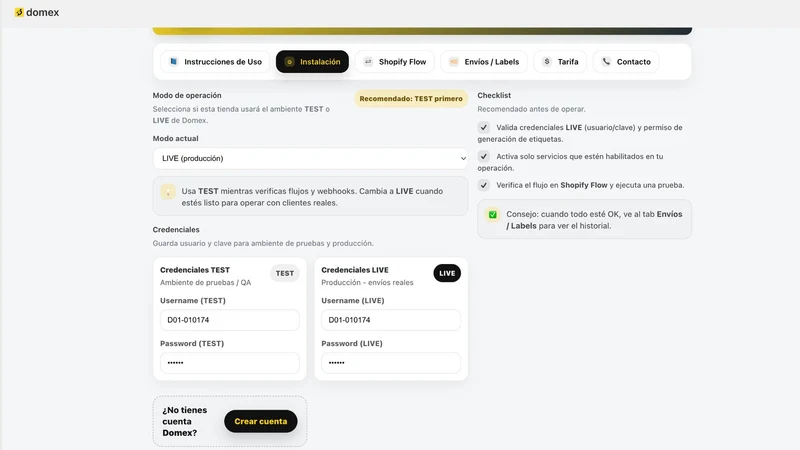Viewport: 800px width, 450px height.
Task: Click the gear icon on Instalación tab
Action: click(289, 62)
